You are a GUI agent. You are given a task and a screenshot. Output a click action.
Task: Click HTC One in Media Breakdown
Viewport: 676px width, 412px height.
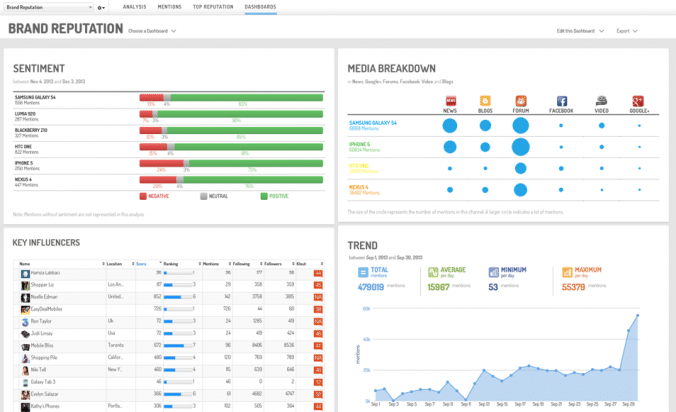pyautogui.click(x=359, y=166)
